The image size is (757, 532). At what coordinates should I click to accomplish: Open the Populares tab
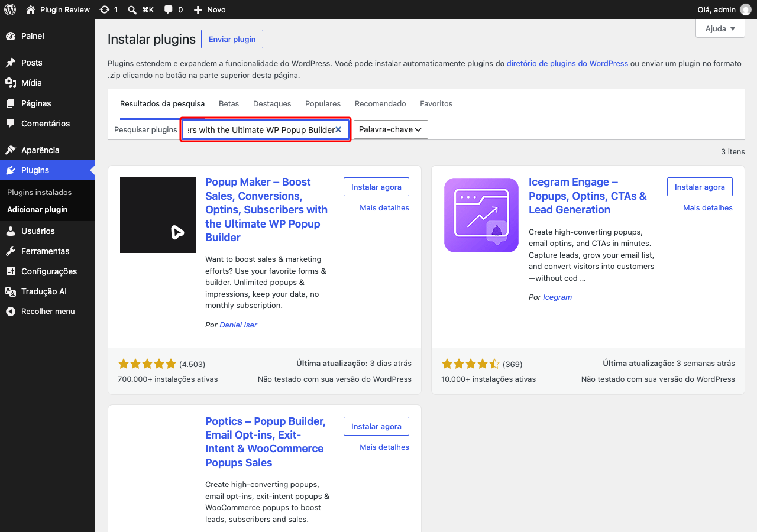[x=323, y=104]
